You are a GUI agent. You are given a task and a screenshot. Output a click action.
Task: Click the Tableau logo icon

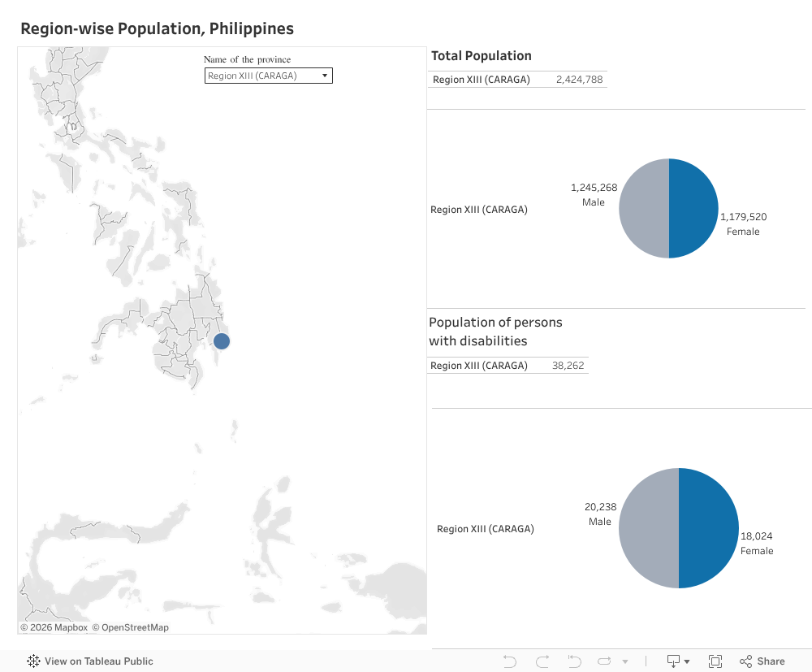32,661
